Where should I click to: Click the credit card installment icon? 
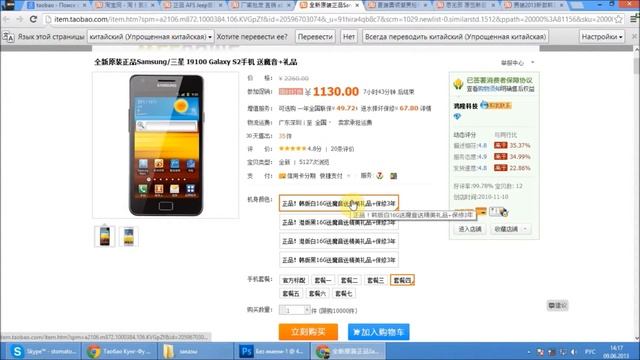coord(282,176)
